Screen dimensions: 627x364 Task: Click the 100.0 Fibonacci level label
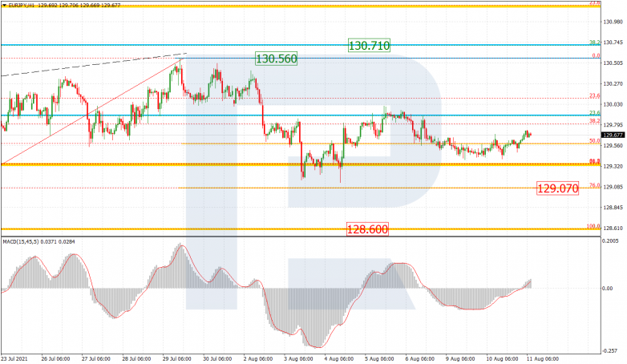(593, 226)
